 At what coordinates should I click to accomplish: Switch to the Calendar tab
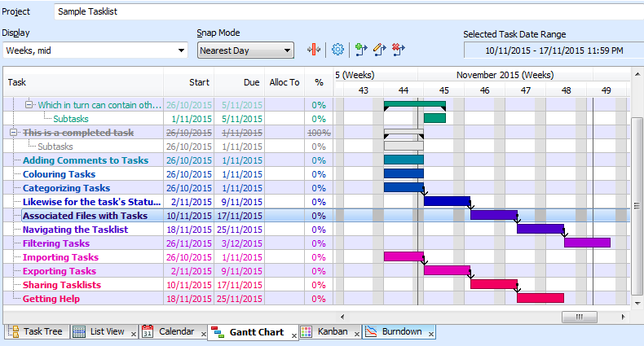coord(174,331)
